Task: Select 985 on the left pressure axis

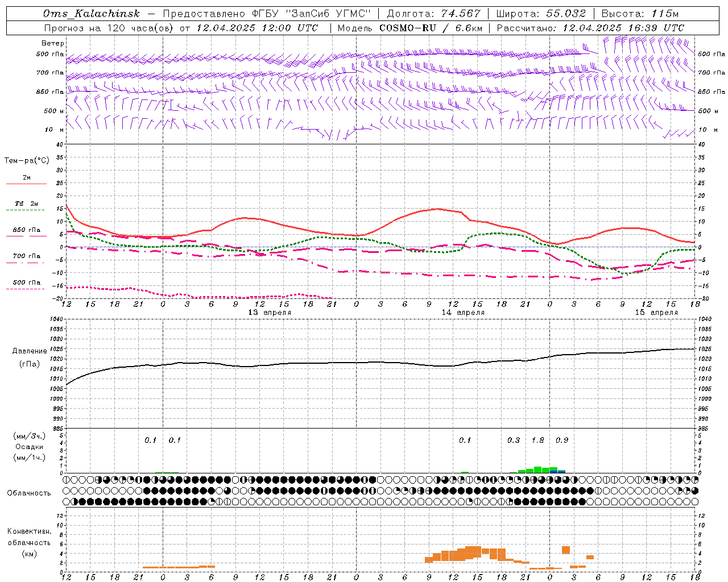Action: click(x=57, y=429)
